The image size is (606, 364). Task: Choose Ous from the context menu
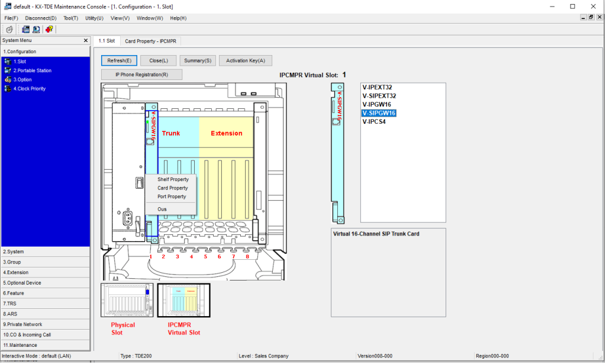(x=162, y=209)
